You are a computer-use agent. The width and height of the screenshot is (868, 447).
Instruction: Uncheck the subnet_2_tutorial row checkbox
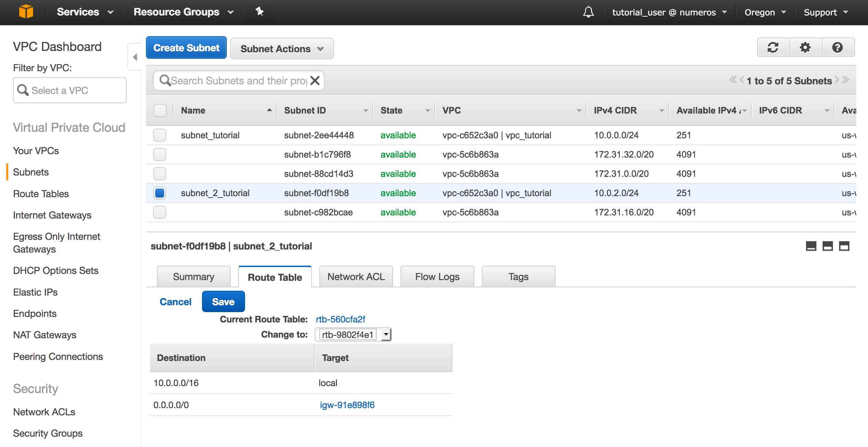(160, 193)
